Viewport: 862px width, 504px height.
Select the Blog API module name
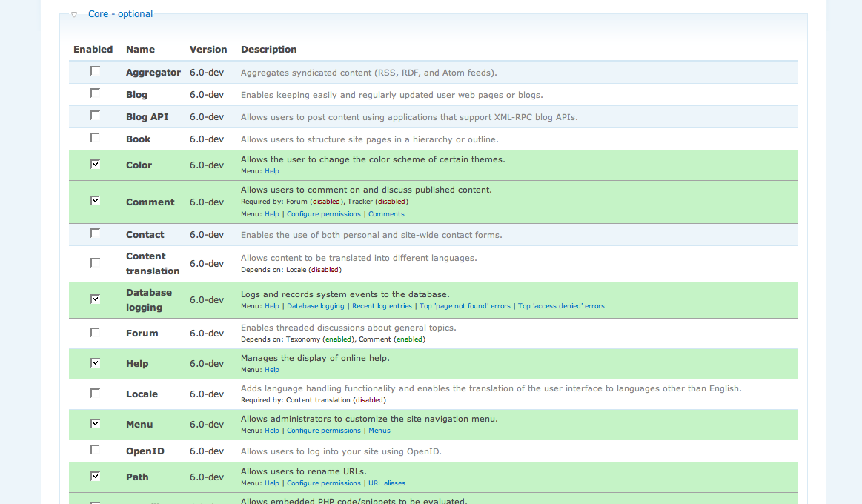tap(147, 116)
